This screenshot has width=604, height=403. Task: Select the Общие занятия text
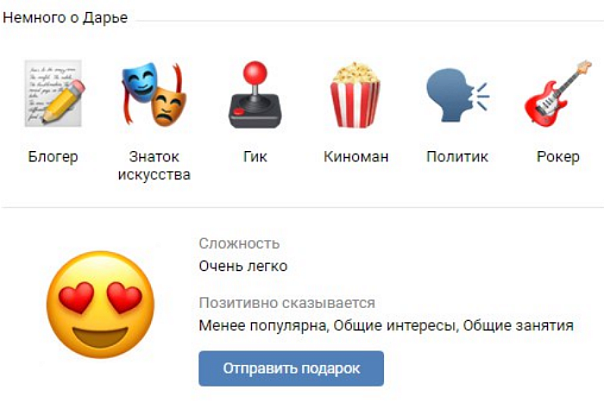[518, 326]
